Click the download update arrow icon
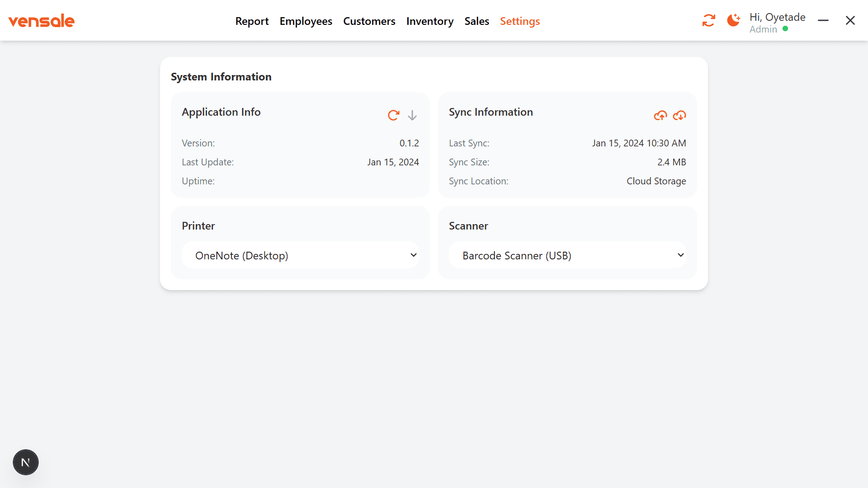 (412, 115)
